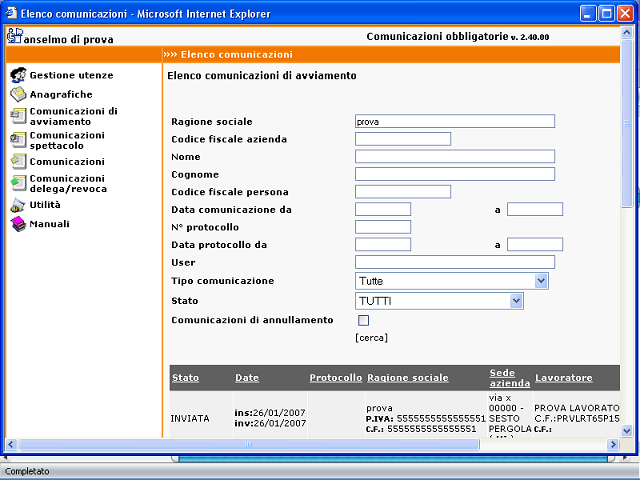640x480 pixels.
Task: Open Comunicazioni di avviamento menu
Action: pyautogui.click(x=73, y=116)
